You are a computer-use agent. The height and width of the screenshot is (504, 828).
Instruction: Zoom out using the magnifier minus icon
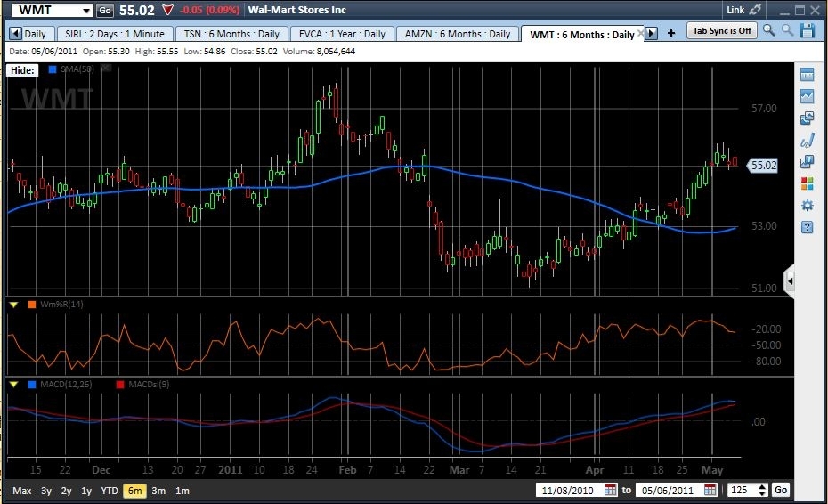pos(787,30)
